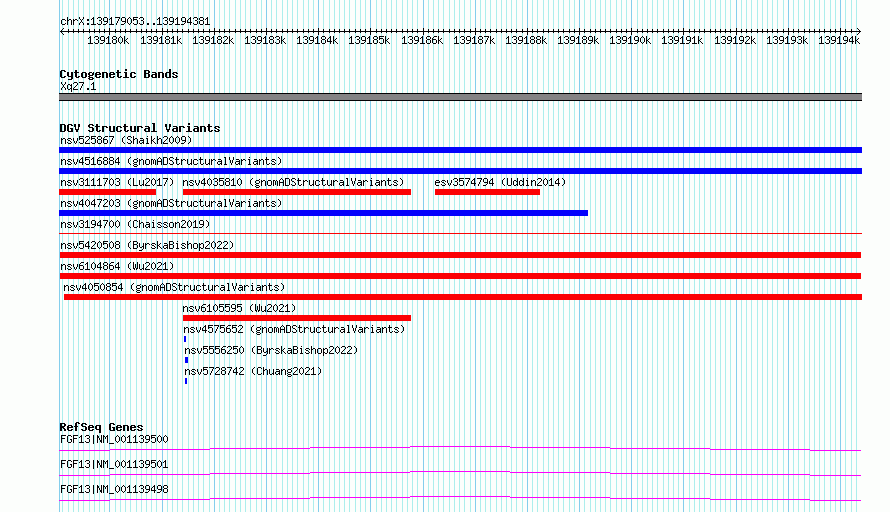
Task: Click the 139193k ruler mark
Action: click(787, 40)
